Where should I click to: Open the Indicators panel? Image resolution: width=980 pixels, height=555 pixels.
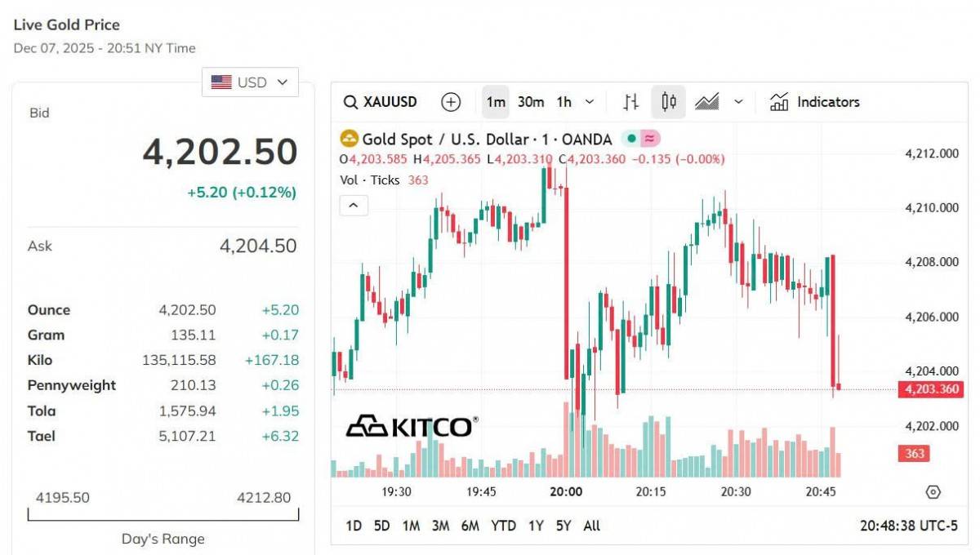click(x=817, y=101)
